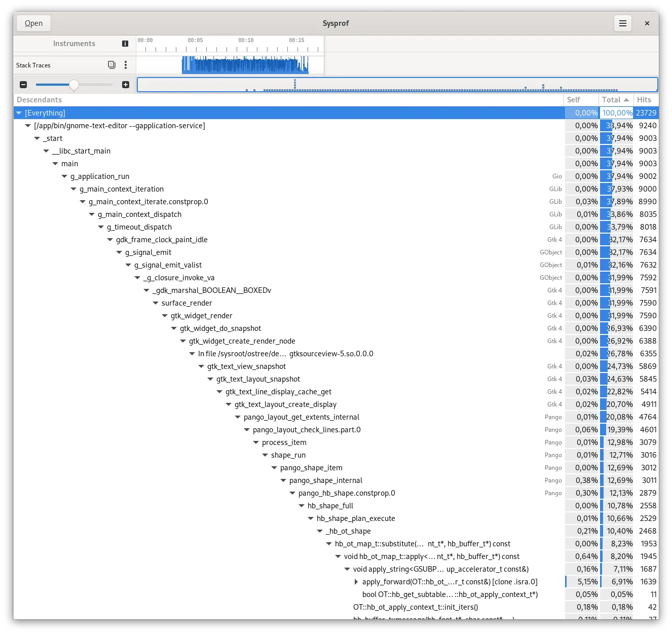The width and height of the screenshot is (672, 634).
Task: Expand the apply_forward function row
Action: coord(356,582)
